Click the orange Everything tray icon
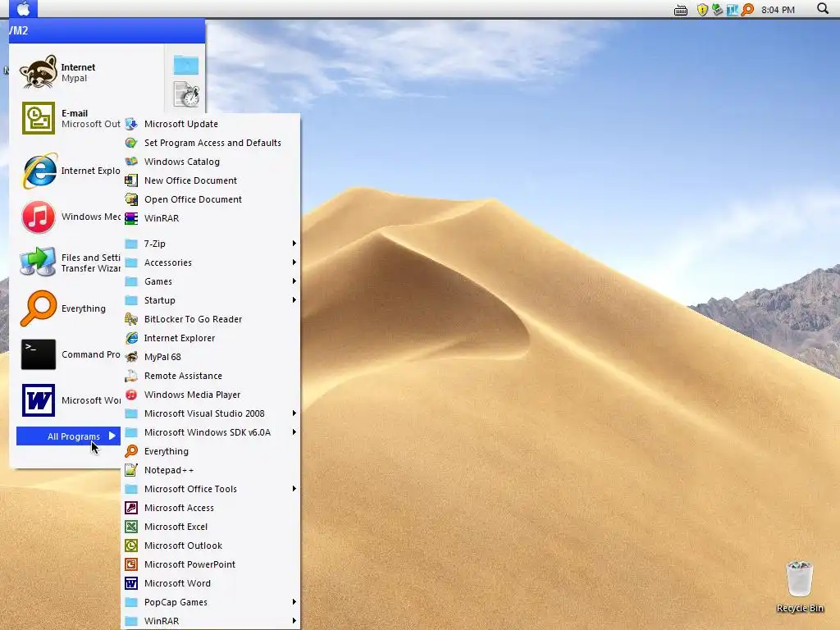Image resolution: width=840 pixels, height=630 pixels. 747,10
